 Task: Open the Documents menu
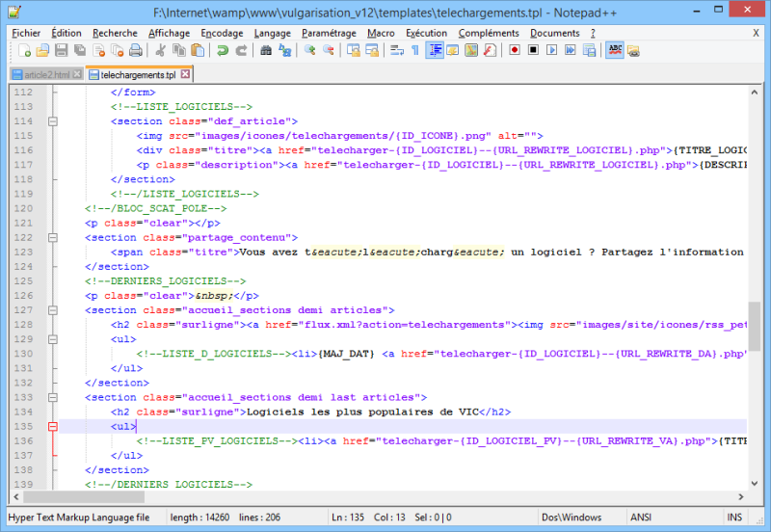[555, 33]
